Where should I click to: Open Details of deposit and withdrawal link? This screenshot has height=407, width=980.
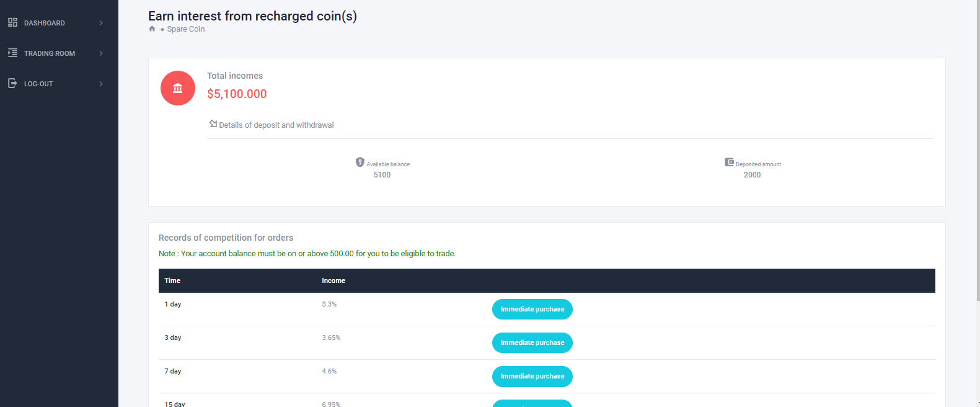(276, 125)
